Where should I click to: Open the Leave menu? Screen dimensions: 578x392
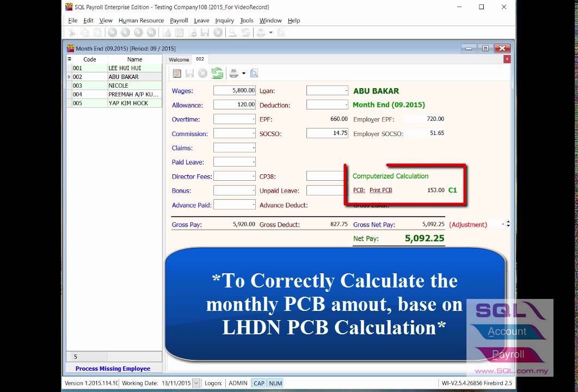pos(201,21)
